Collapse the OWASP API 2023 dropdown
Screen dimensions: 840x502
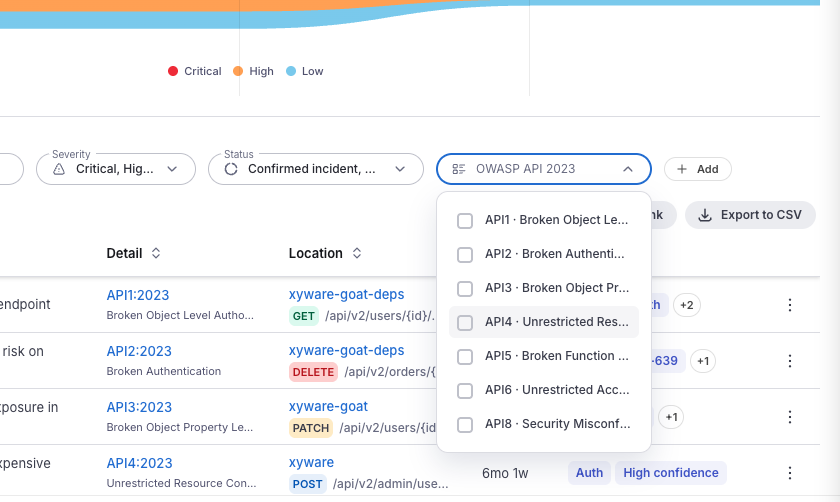(544, 169)
